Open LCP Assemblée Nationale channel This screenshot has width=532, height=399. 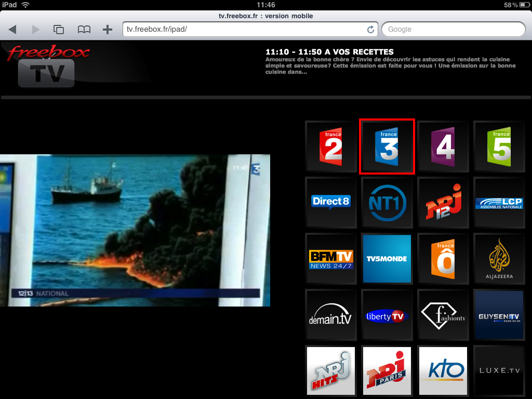pos(499,203)
